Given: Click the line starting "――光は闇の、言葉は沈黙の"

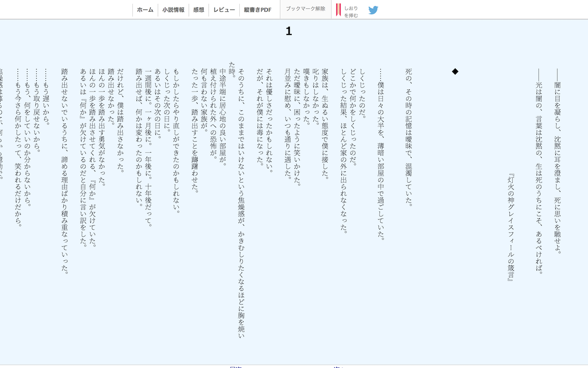Looking at the screenshot, I should (x=539, y=172).
